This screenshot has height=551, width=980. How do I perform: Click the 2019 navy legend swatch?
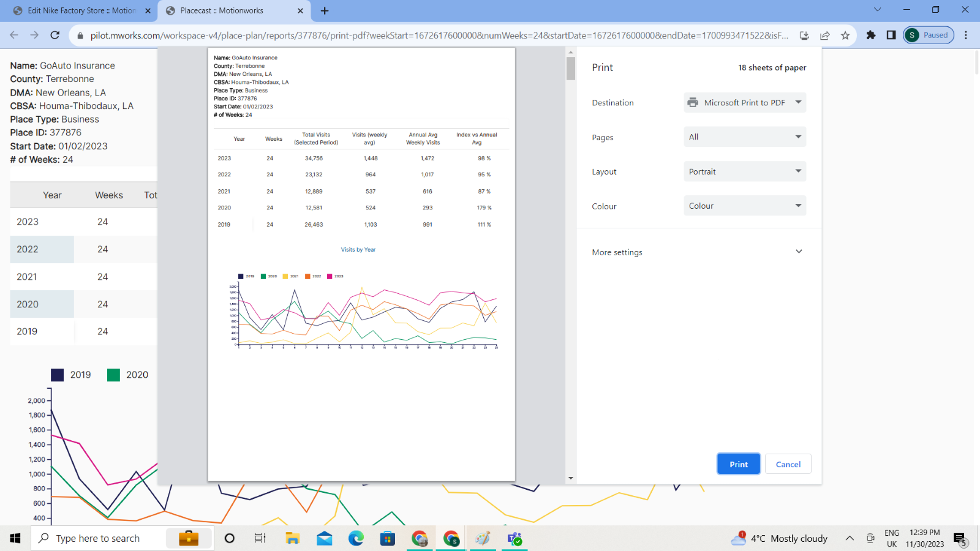[x=57, y=375]
